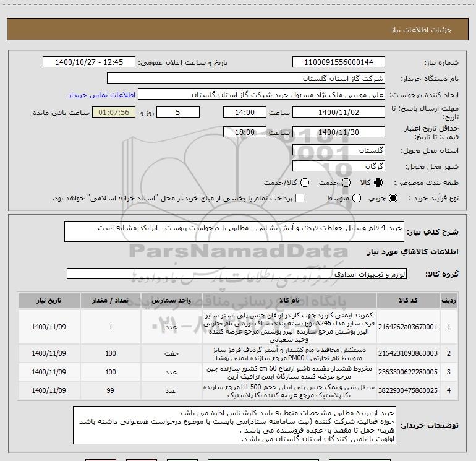Click the sand and salt bucket item name
Image resolution: width=476 pixels, height=461 pixels.
(x=289, y=391)
